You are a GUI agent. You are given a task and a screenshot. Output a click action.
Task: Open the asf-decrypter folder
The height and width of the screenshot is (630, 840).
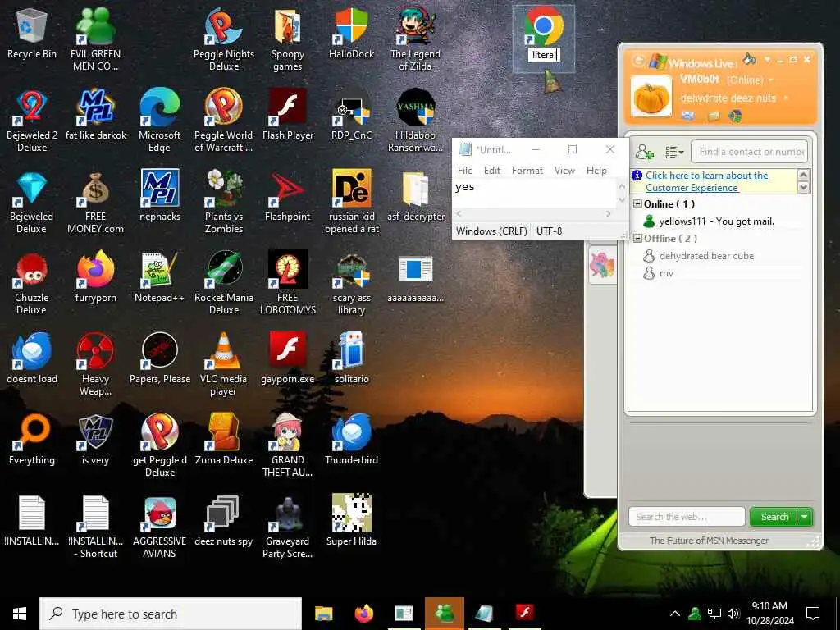[415, 196]
